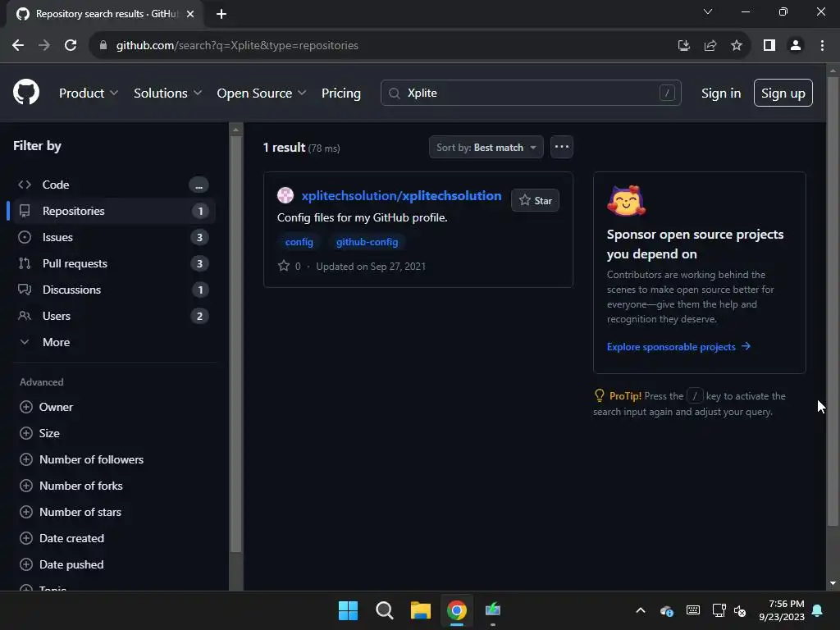840x630 pixels.
Task: Open the three-dot search options menu
Action: pos(561,147)
